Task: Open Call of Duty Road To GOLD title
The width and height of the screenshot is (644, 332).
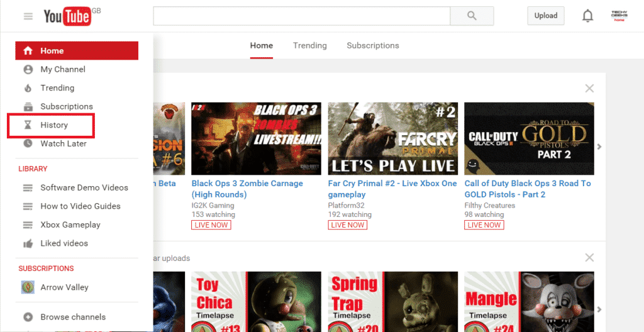Action: point(528,189)
